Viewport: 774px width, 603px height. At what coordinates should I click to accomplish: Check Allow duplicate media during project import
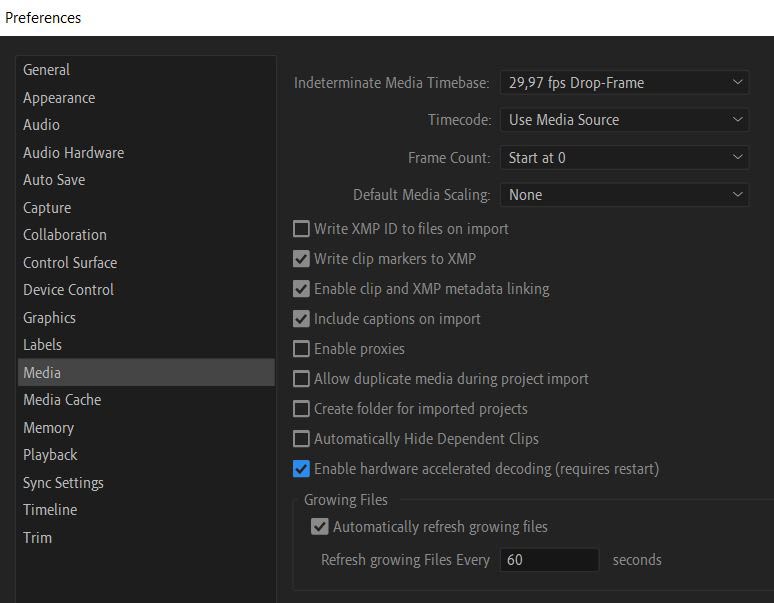[x=301, y=379]
